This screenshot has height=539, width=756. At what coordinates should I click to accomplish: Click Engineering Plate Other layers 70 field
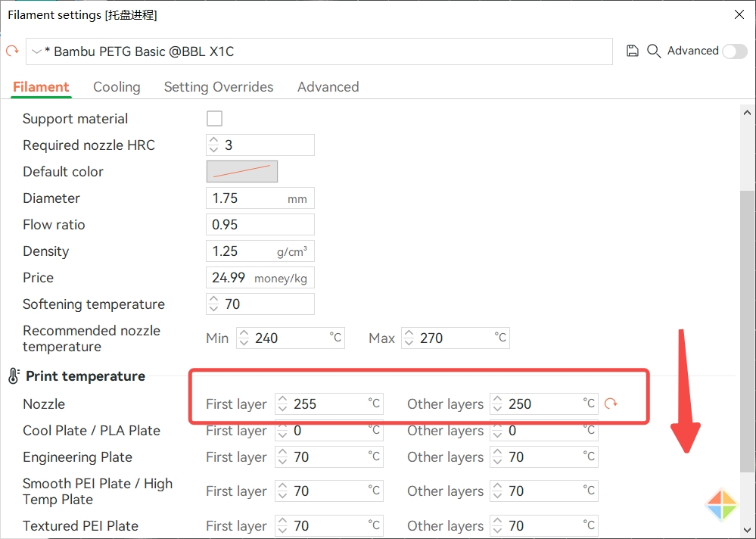click(x=544, y=457)
